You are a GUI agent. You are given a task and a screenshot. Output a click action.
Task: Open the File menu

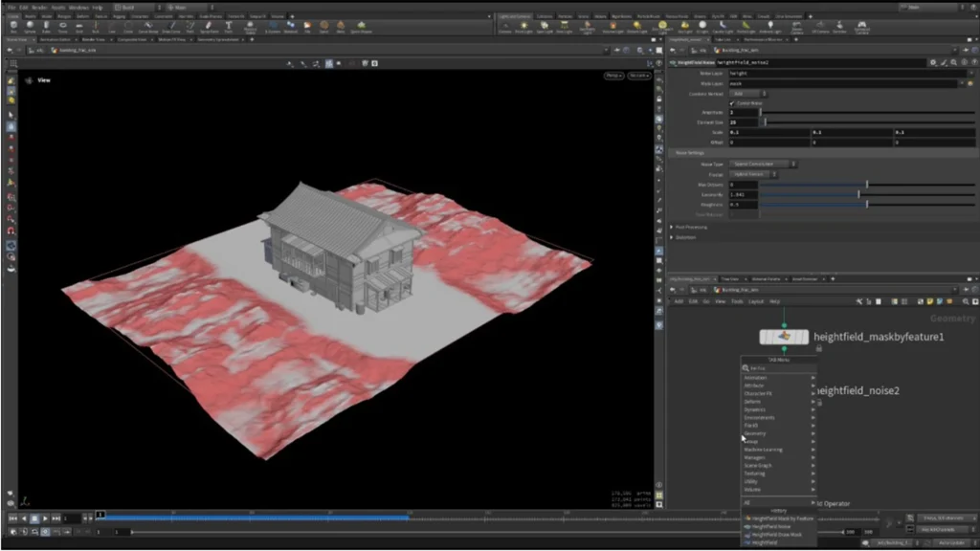pyautogui.click(x=11, y=8)
